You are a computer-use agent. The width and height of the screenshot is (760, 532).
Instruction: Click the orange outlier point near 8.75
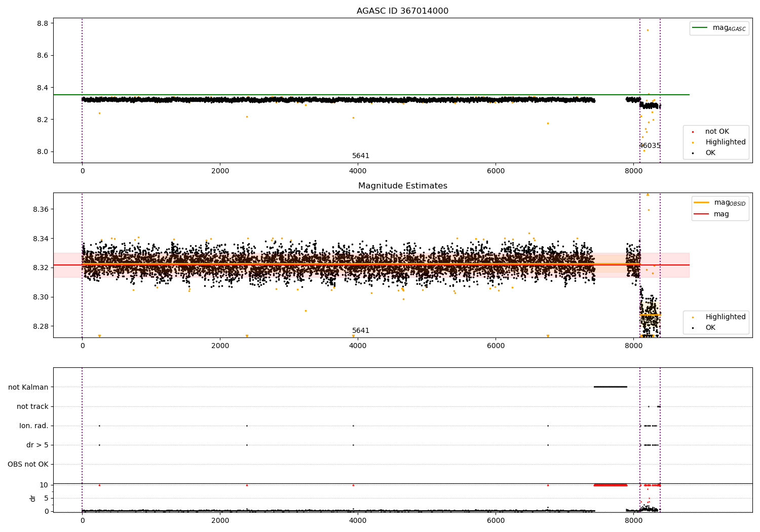[648, 30]
